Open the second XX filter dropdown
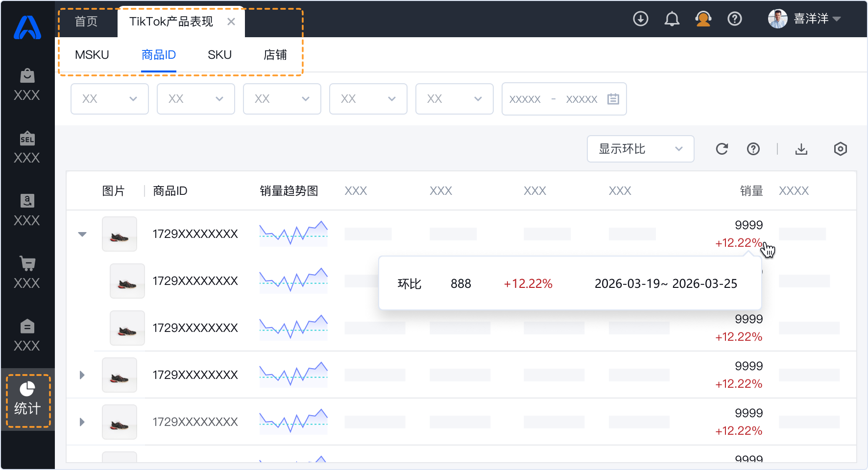The height and width of the screenshot is (470, 868). pyautogui.click(x=196, y=99)
